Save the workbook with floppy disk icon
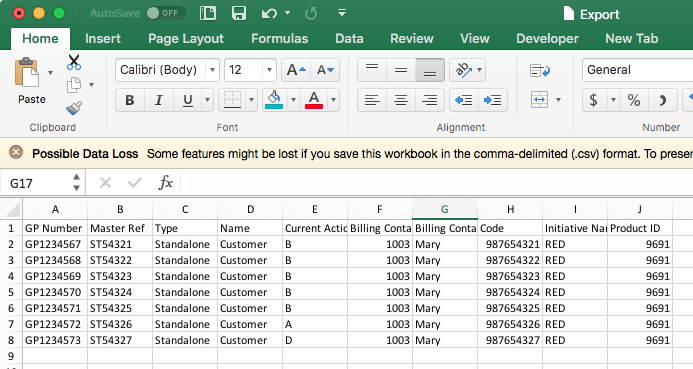 [239, 13]
